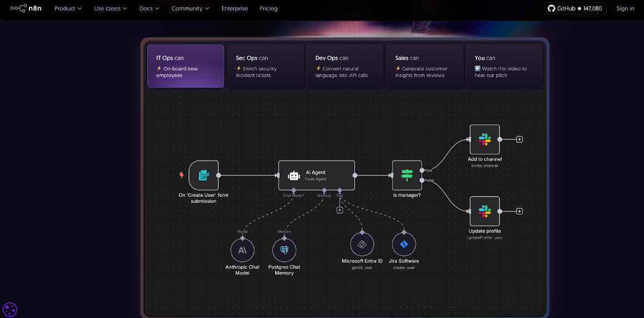The image size is (644, 318).
Task: Select the Microsoft Entra ID node
Action: [x=362, y=244]
